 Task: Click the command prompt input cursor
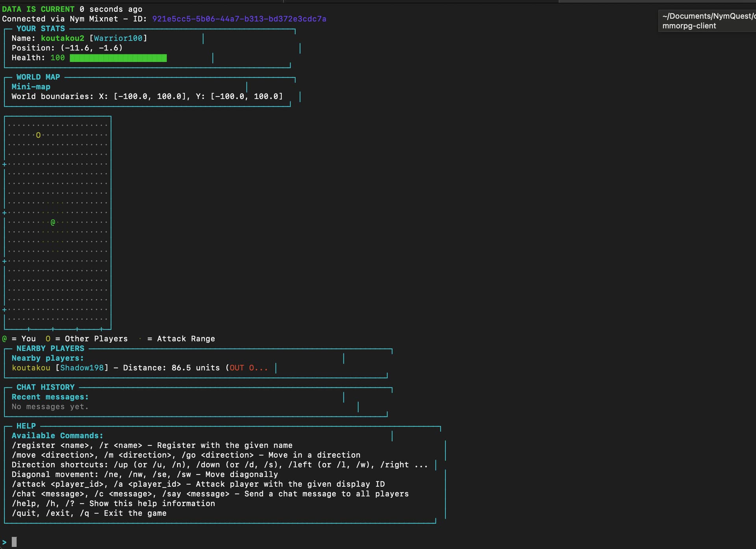14,542
